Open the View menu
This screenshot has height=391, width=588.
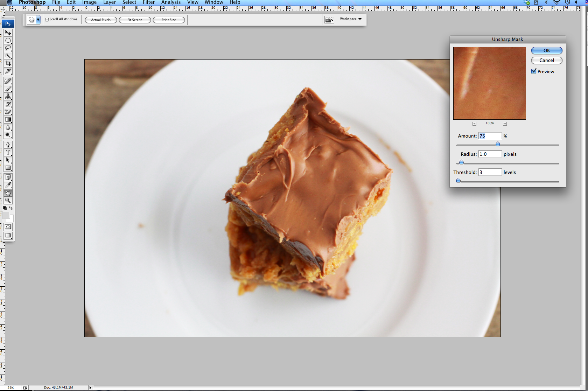pyautogui.click(x=192, y=2)
